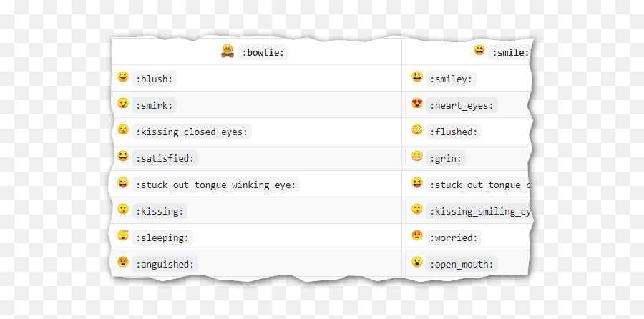Click the heart_eyes emoji icon
The width and height of the screenshot is (644, 319).
(417, 103)
